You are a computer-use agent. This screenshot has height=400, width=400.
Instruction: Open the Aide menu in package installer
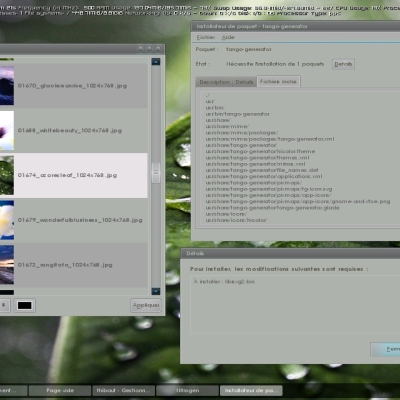point(228,37)
